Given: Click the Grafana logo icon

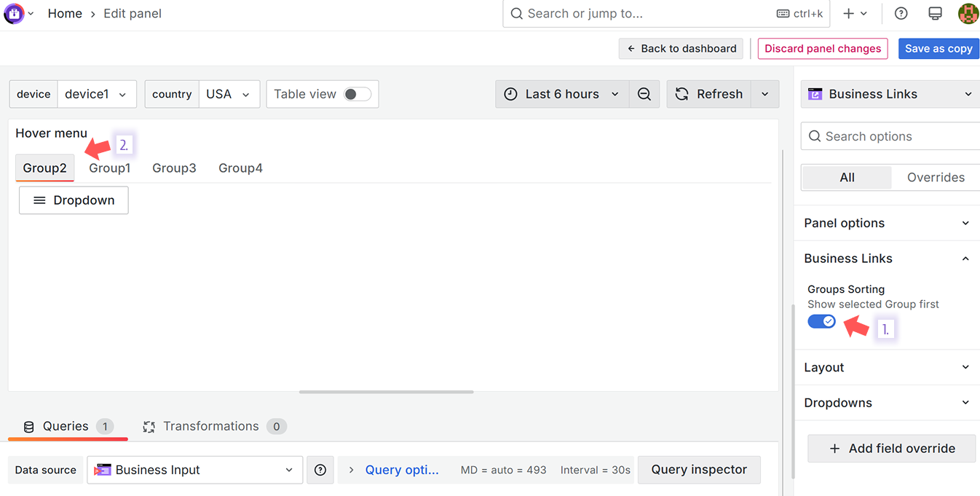Looking at the screenshot, I should point(14,13).
